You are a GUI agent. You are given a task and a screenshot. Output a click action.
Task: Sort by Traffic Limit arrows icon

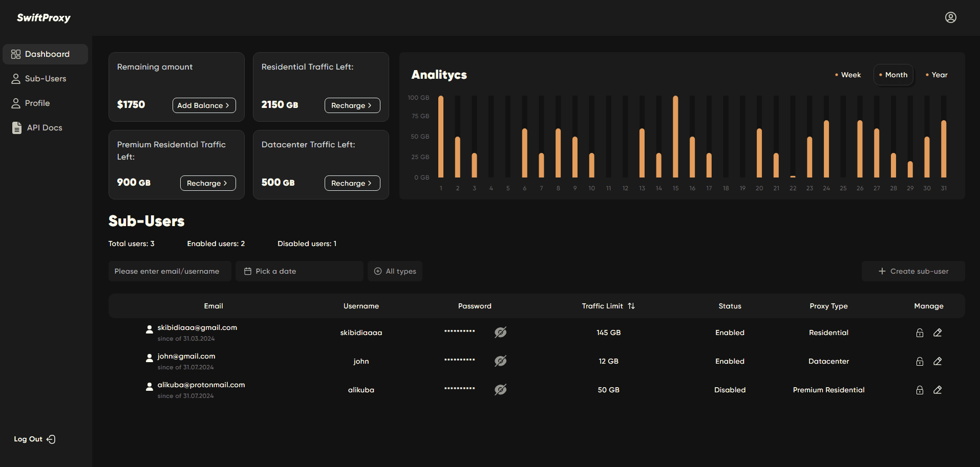[x=631, y=306]
